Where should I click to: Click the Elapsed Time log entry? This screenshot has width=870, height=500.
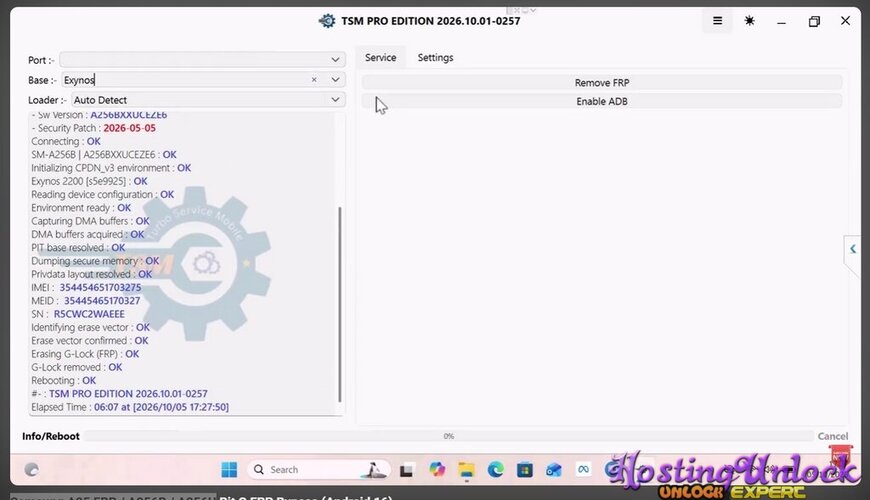[130, 407]
